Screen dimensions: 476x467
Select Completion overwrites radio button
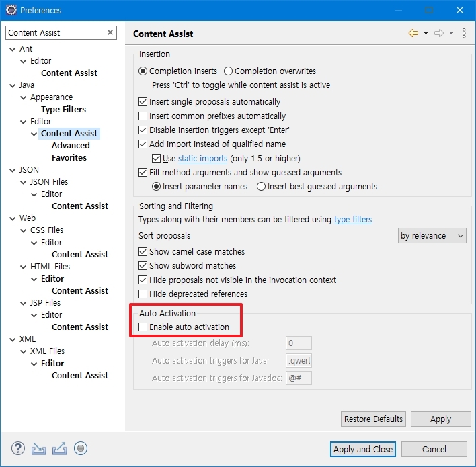point(228,71)
